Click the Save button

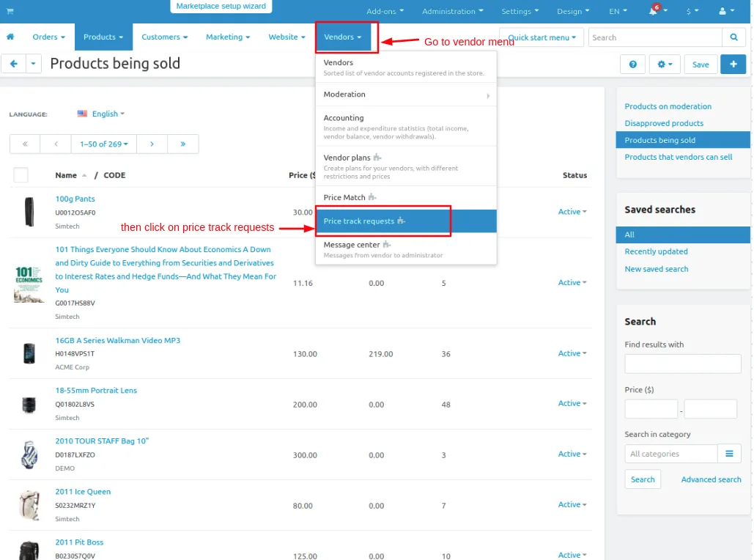pos(701,64)
